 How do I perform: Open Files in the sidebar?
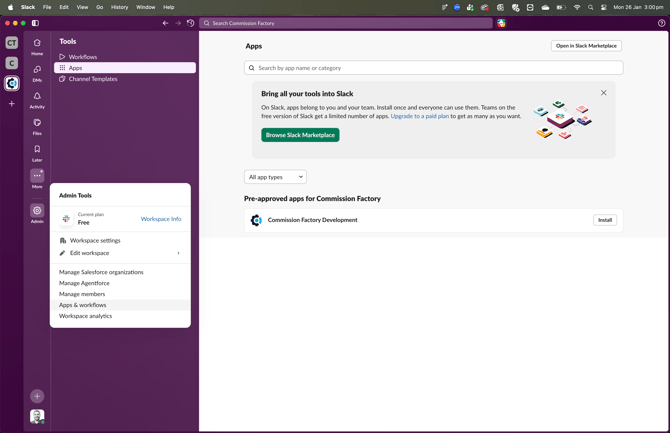pyautogui.click(x=37, y=124)
